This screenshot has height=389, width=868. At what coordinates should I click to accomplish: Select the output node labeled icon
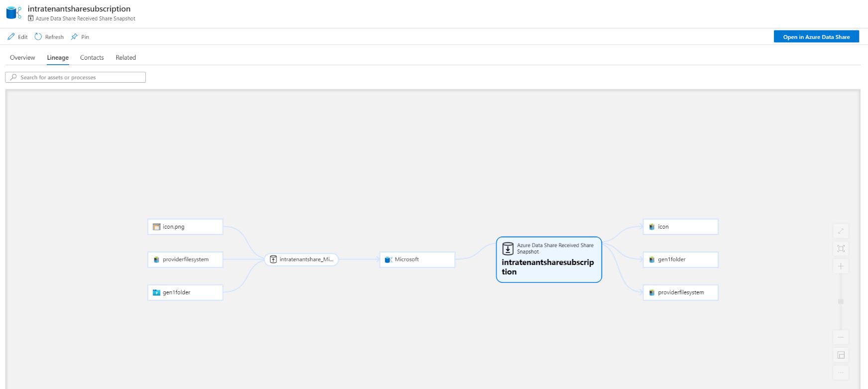point(680,227)
